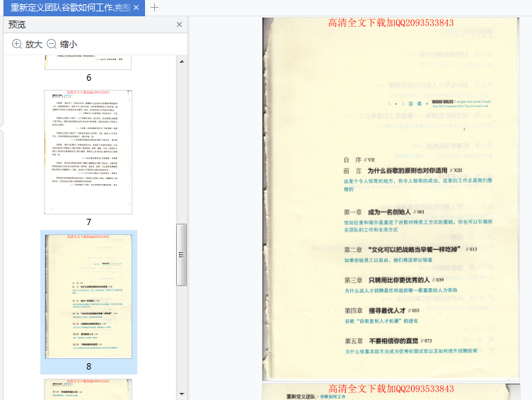Click thumbnail scrollbar down arrow

(182, 394)
